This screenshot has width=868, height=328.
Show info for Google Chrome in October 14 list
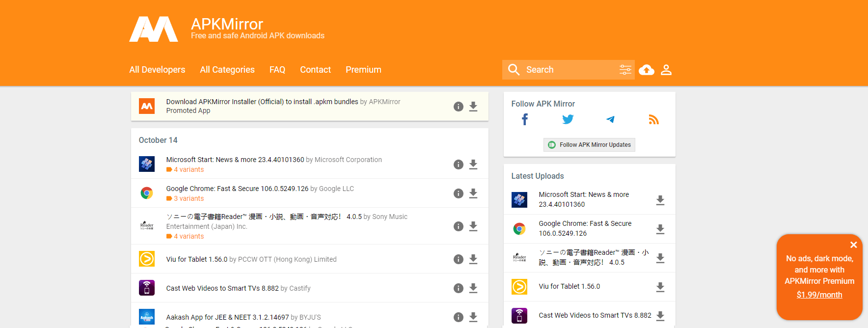[459, 193]
